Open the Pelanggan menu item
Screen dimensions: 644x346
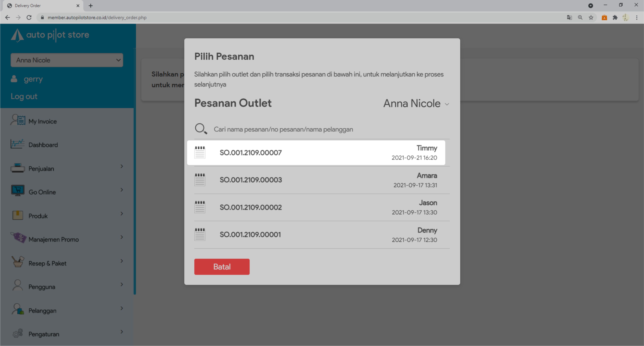pyautogui.click(x=42, y=310)
